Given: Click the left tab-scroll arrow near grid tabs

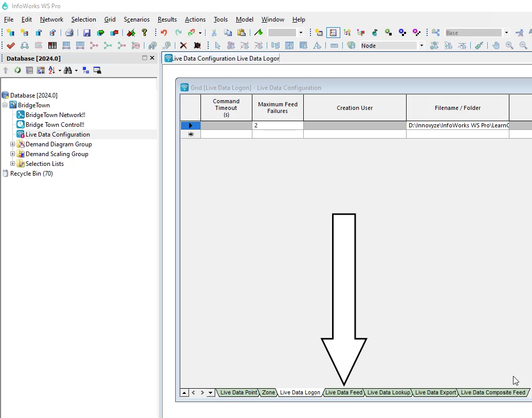Looking at the screenshot, I should pyautogui.click(x=193, y=392).
